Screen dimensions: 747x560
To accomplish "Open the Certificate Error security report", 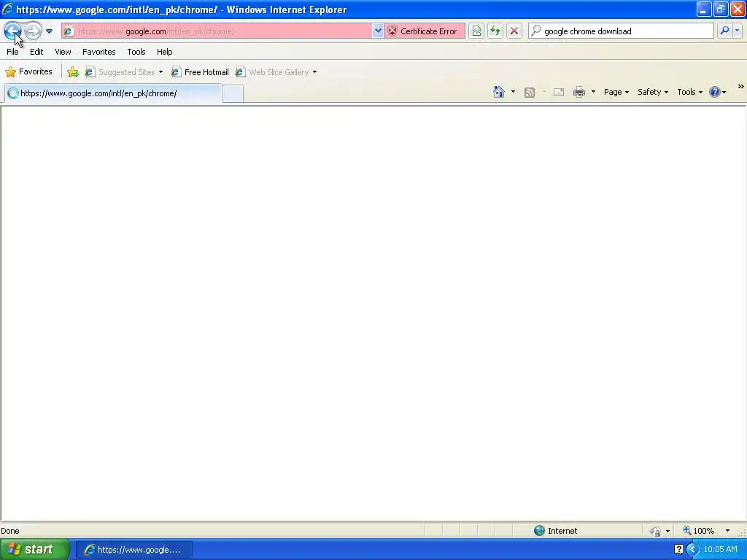I will [424, 31].
